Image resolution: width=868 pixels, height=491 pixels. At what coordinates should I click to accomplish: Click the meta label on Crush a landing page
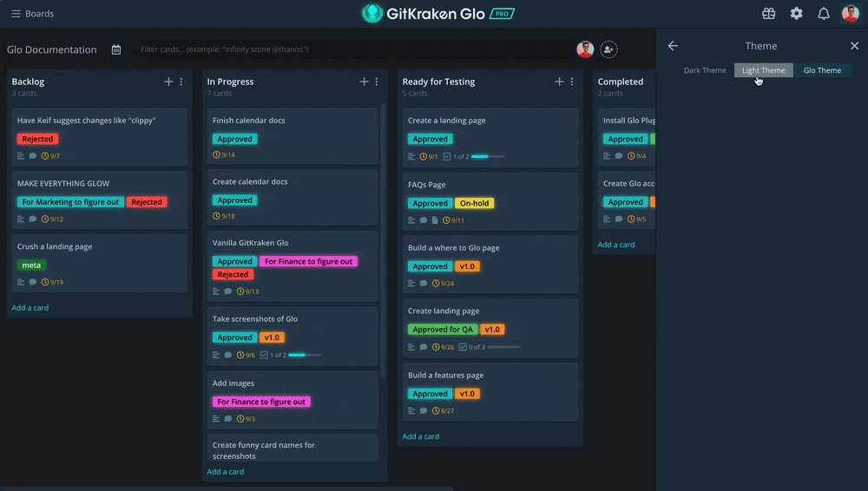(x=31, y=265)
